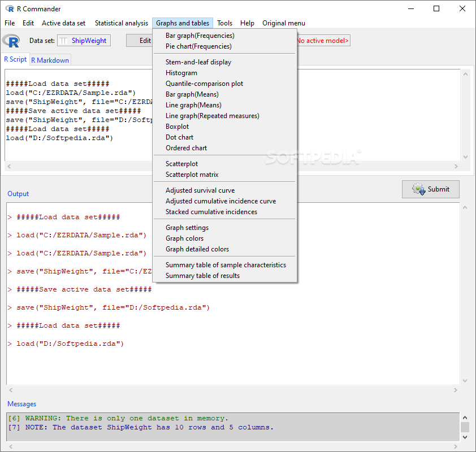Screen dimensions: 476x452
Task: Click the ShipWeight data set button
Action: pyautogui.click(x=84, y=41)
